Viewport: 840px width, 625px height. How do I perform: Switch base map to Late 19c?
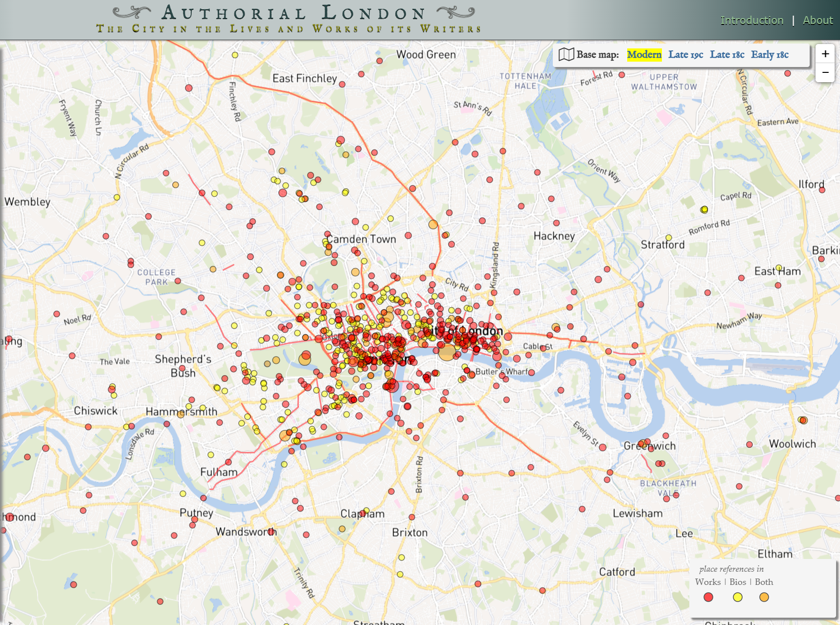(x=685, y=54)
